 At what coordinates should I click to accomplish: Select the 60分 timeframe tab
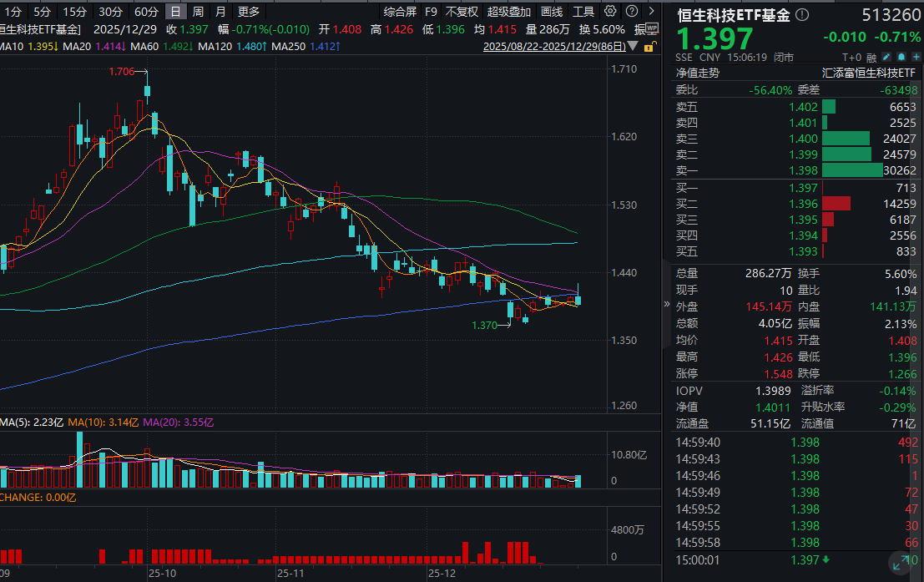point(146,12)
